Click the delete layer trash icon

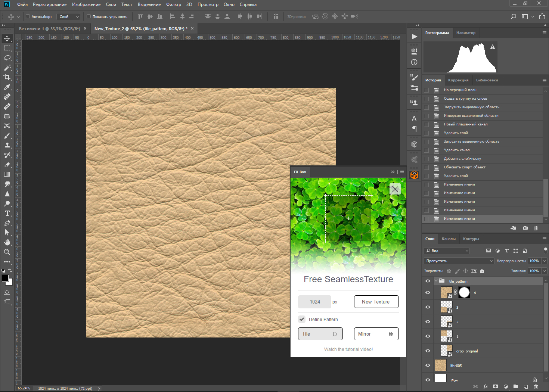pyautogui.click(x=536, y=387)
